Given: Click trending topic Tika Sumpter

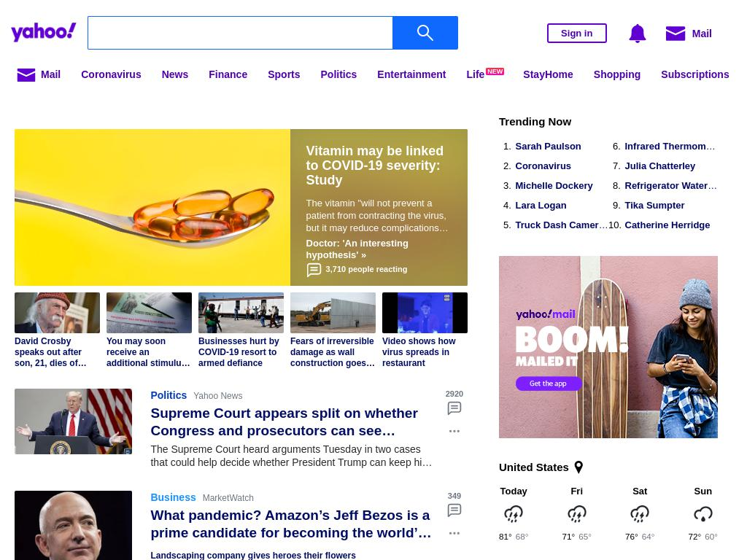Looking at the screenshot, I should 654,205.
